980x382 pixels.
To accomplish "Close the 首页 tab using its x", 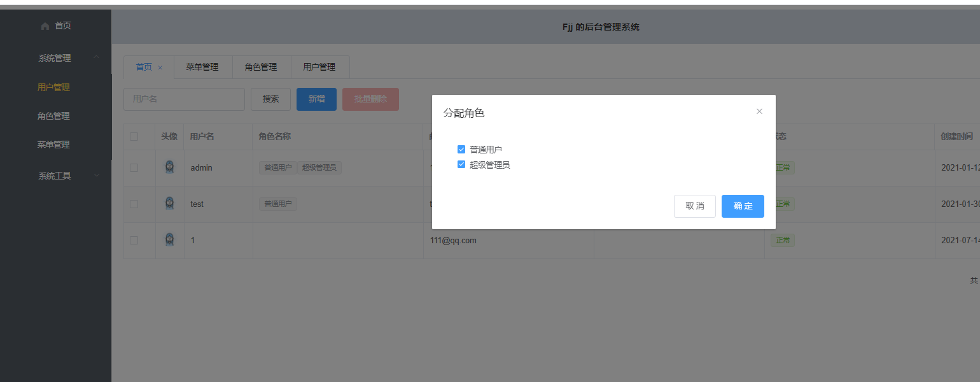I will click(160, 67).
